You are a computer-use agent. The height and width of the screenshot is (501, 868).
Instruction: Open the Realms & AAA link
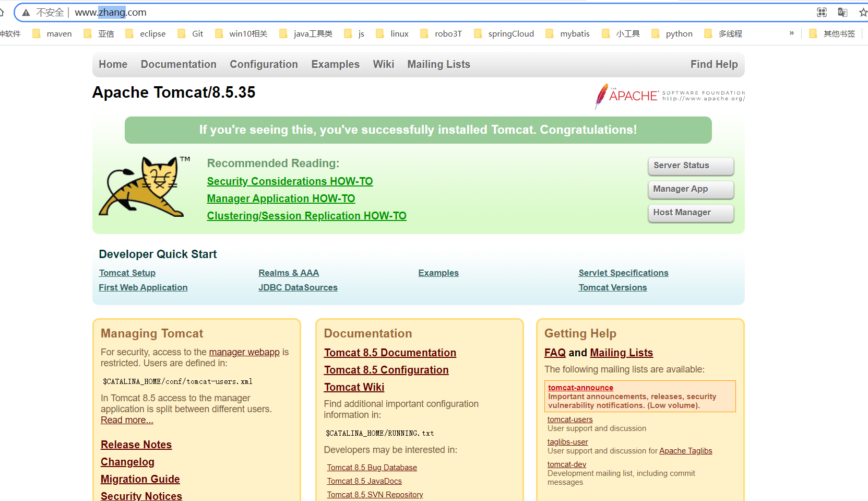click(289, 273)
